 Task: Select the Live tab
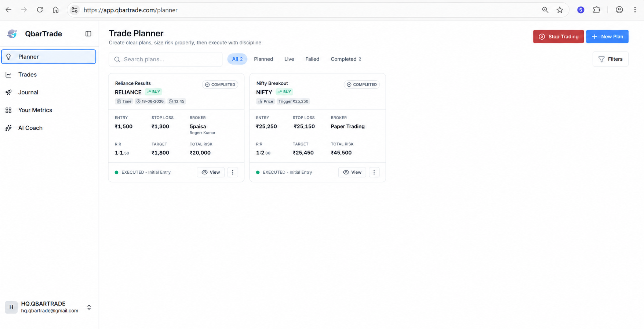point(289,59)
